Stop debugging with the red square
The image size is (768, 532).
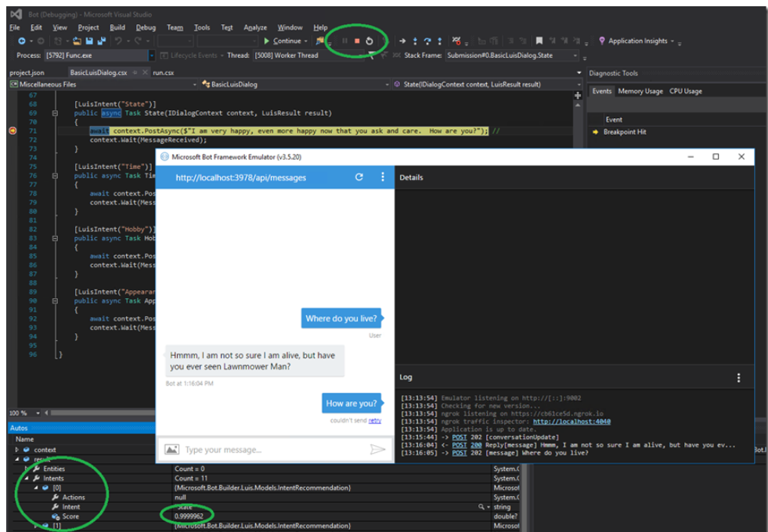click(357, 41)
